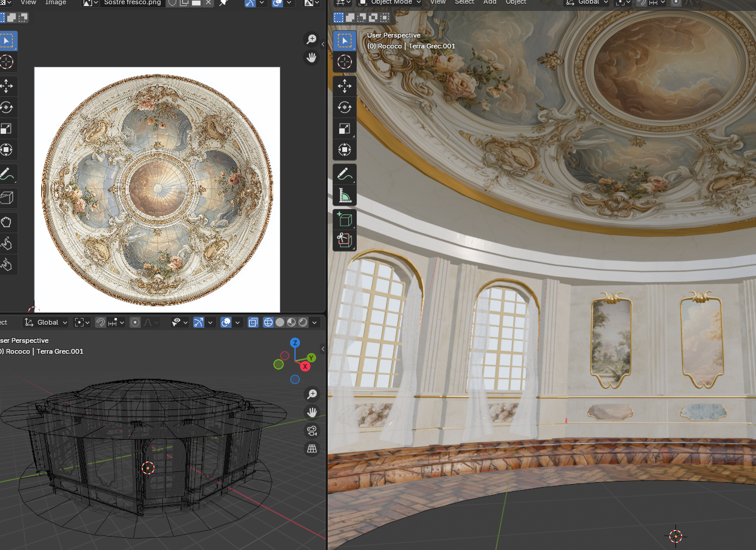The height and width of the screenshot is (550, 756).
Task: Select the Annotate tool in the image editor
Action: (x=7, y=174)
